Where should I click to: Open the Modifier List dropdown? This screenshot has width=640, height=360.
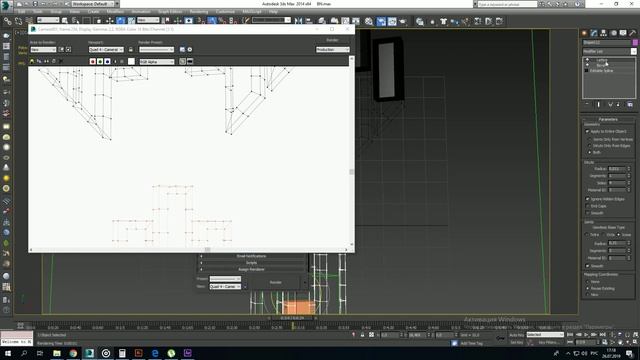(x=609, y=51)
